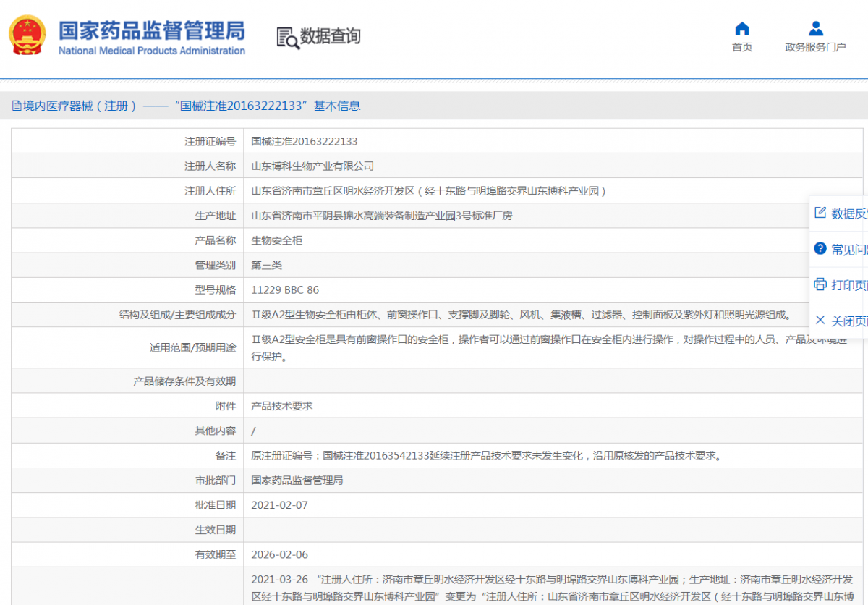Open 常见问题 from the side panel

click(x=849, y=249)
